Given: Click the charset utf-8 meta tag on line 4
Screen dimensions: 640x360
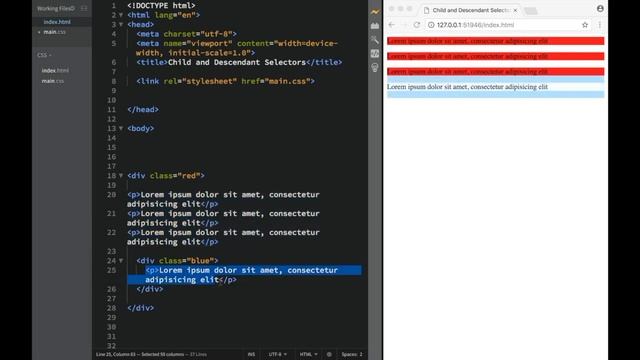Looking at the screenshot, I should [x=187, y=34].
